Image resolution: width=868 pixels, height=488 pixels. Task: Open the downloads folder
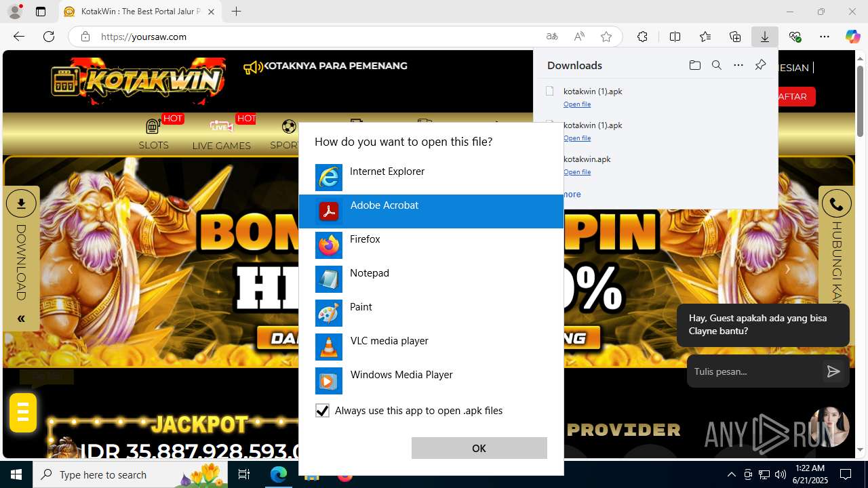694,65
